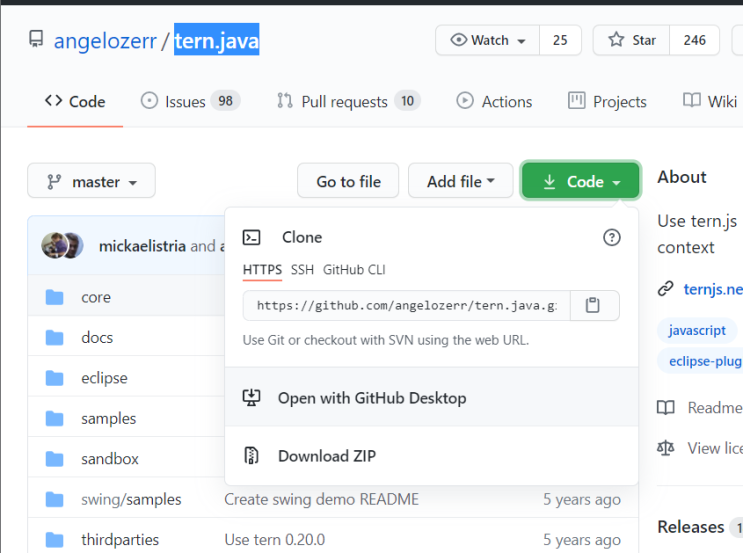Choose Open with GitHub Desktop

tap(431, 398)
